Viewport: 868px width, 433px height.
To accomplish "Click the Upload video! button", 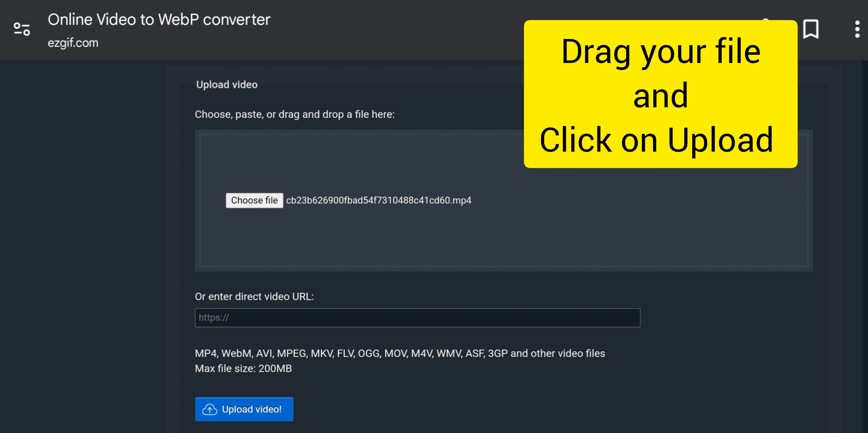I will [x=251, y=409].
